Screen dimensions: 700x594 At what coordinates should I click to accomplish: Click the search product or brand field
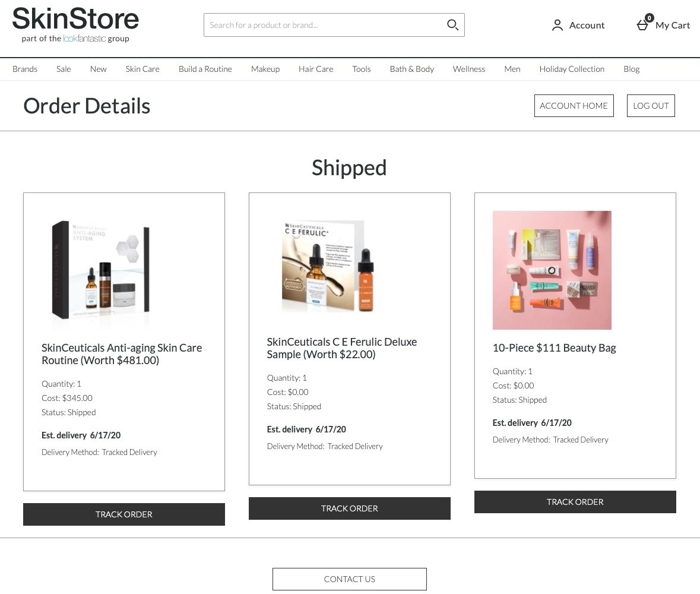334,25
